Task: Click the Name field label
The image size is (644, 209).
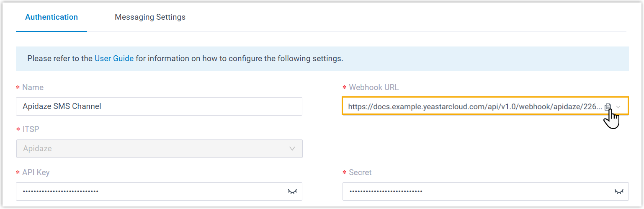Action: coord(33,88)
